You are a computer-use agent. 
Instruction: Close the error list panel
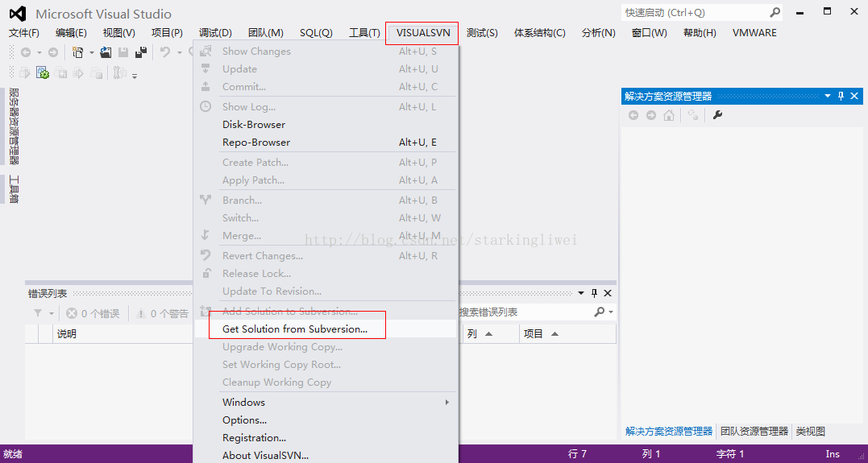(608, 293)
